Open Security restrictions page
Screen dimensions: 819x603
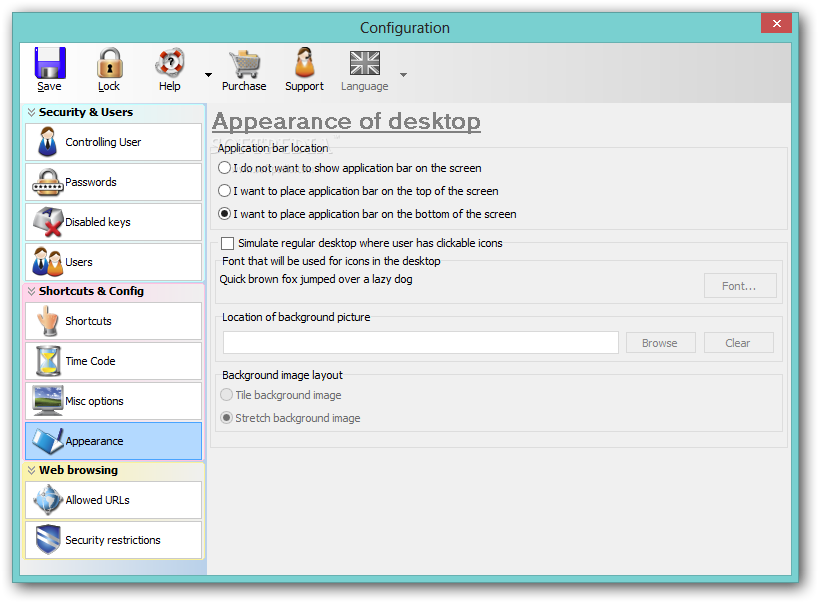click(113, 540)
